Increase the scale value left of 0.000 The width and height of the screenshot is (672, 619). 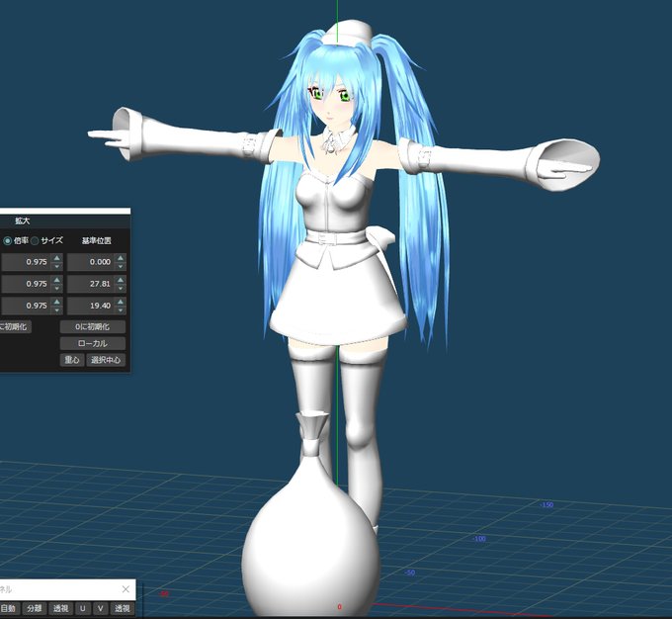pyautogui.click(x=57, y=258)
